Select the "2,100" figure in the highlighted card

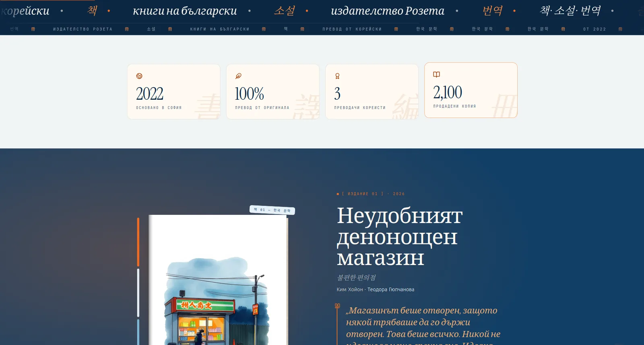click(x=448, y=92)
